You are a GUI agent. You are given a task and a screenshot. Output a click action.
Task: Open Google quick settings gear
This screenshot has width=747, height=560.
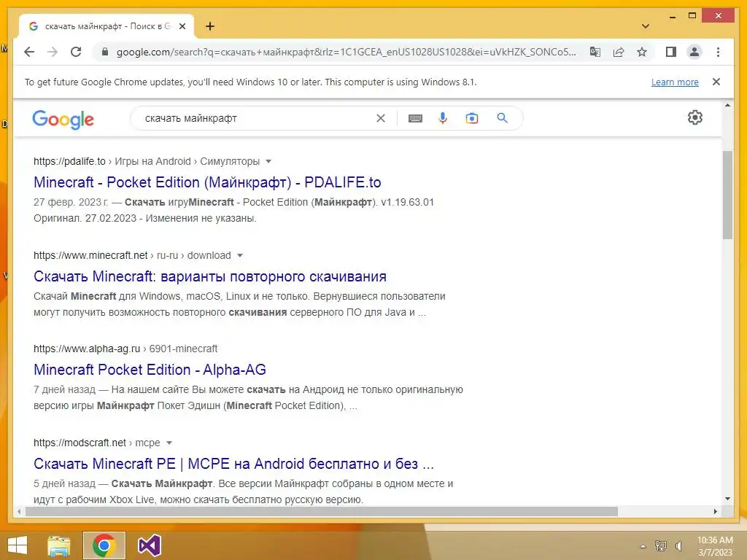(695, 117)
